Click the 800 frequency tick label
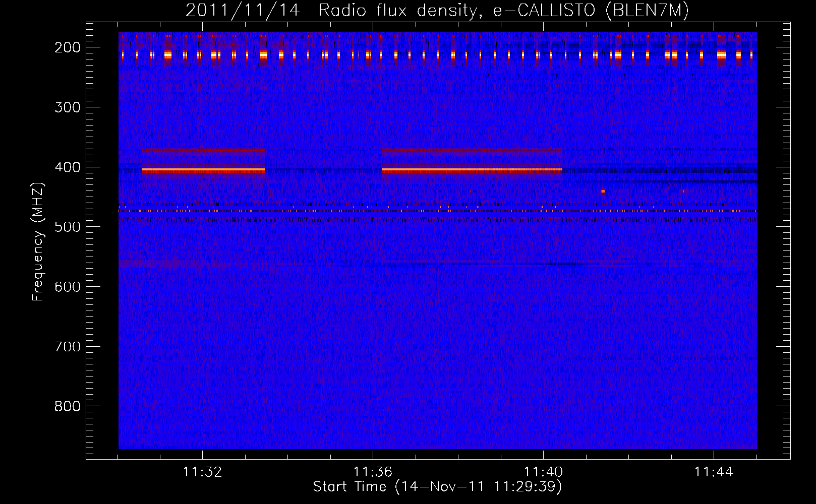 tap(67, 406)
